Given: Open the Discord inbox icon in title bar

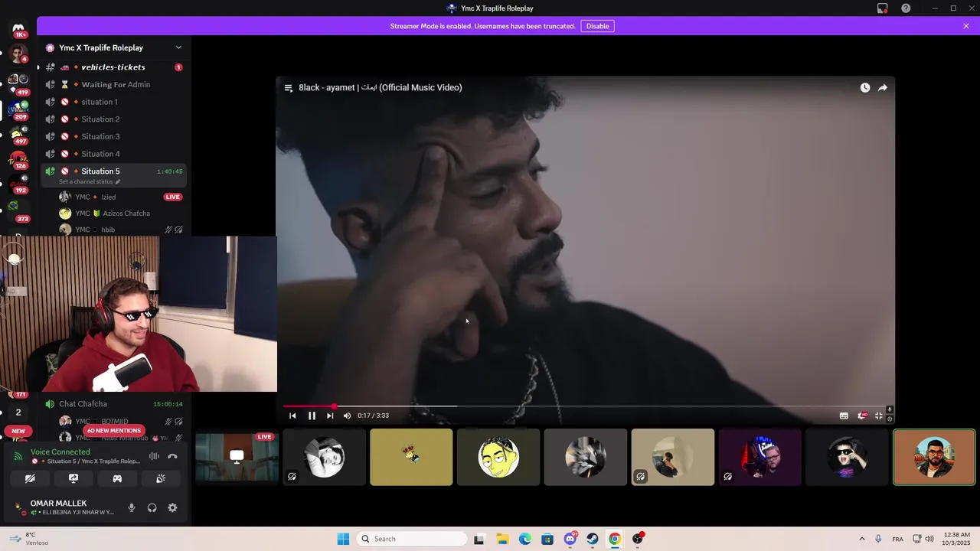Looking at the screenshot, I should (883, 8).
